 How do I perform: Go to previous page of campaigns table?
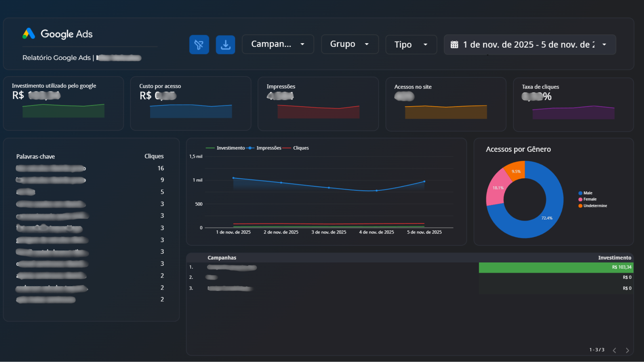[614, 350]
